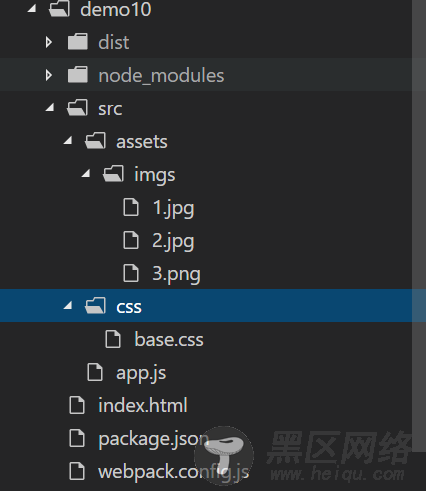Open the app.js file
Screen dimensions: 426x491
click(x=141, y=373)
